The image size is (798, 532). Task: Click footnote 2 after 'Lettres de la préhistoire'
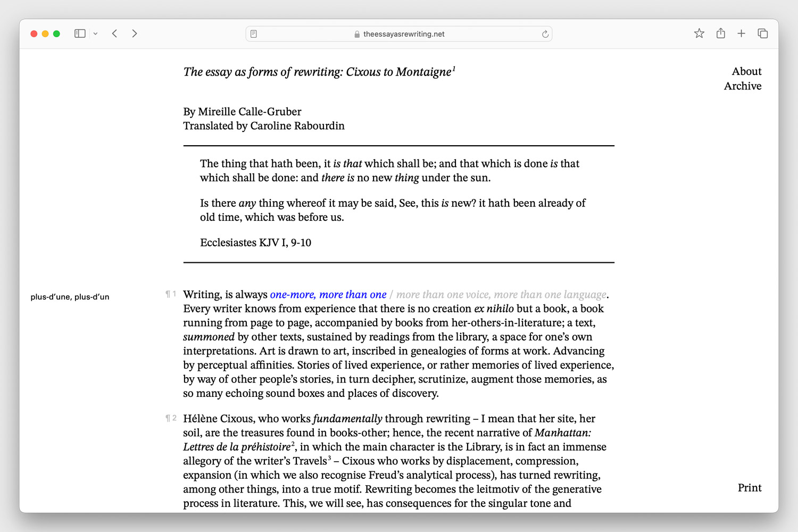click(293, 444)
